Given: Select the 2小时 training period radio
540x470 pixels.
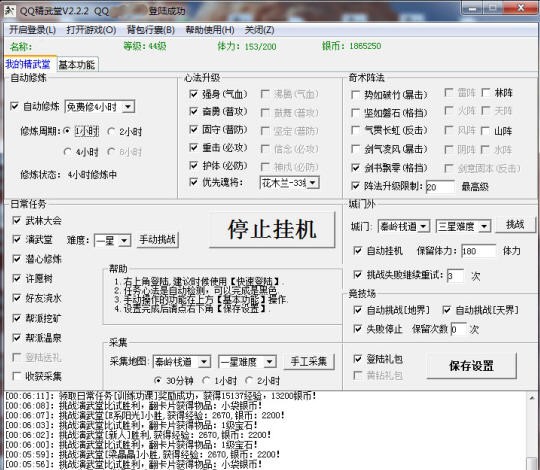Looking at the screenshot, I should click(x=111, y=131).
